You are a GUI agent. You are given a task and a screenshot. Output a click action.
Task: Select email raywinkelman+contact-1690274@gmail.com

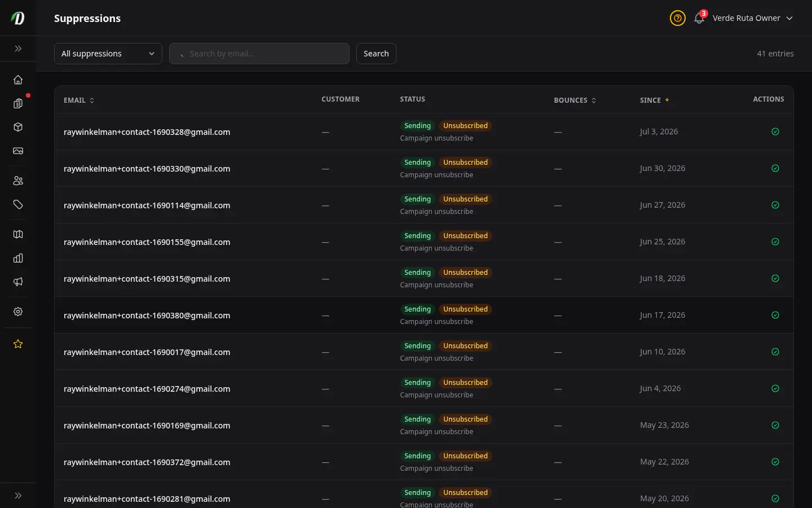pyautogui.click(x=147, y=389)
